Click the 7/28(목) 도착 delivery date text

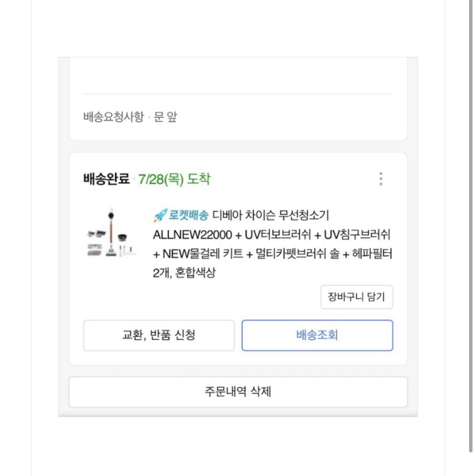(x=174, y=179)
